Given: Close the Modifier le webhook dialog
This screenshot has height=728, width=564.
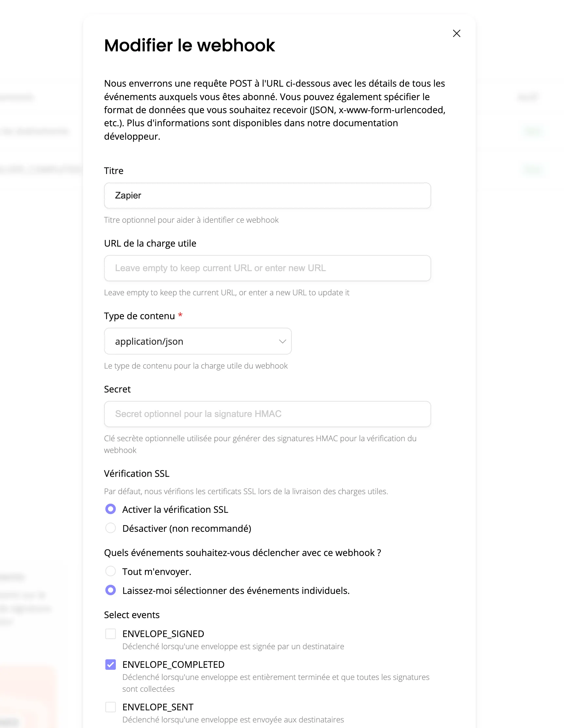Looking at the screenshot, I should point(457,33).
